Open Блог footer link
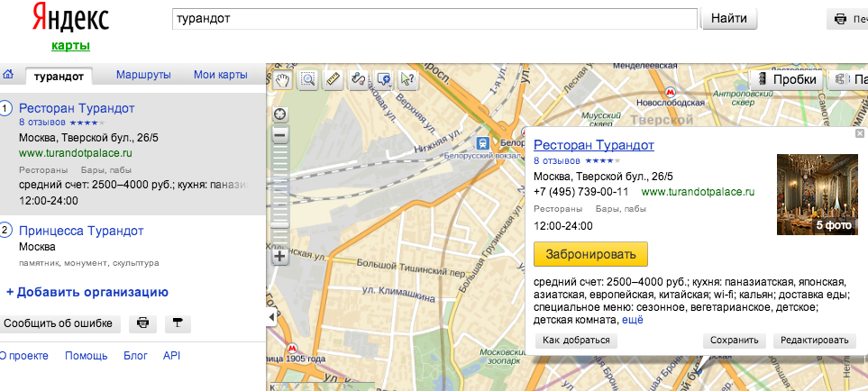Screen dimensions: 868x391 tap(135, 356)
